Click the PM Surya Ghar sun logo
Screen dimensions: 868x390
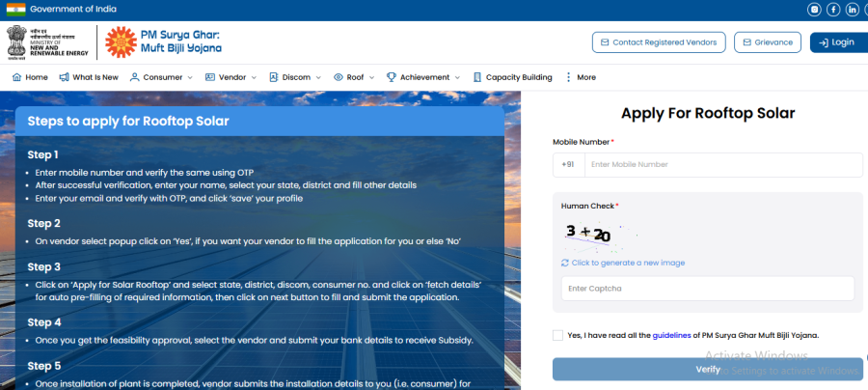tap(121, 42)
